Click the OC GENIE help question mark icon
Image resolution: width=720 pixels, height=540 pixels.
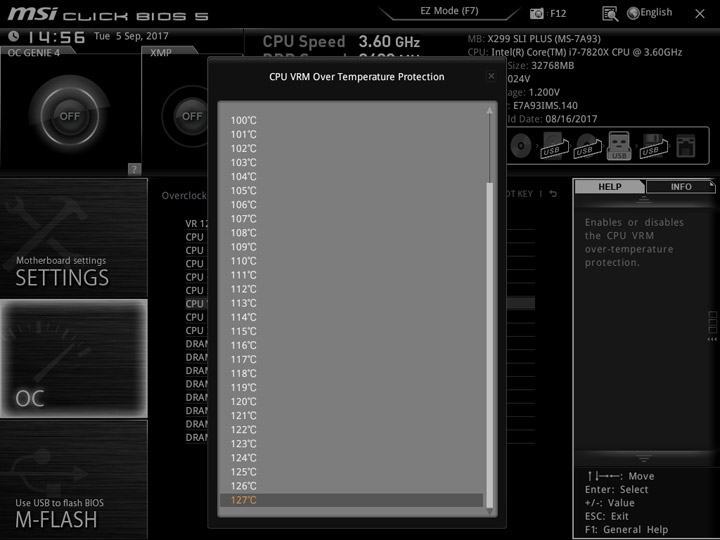134,169
